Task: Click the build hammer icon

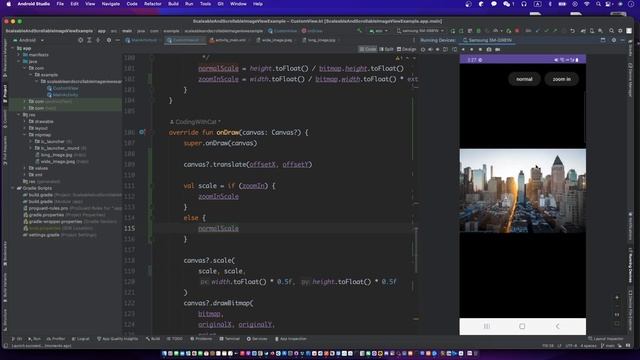Action: tap(359, 31)
